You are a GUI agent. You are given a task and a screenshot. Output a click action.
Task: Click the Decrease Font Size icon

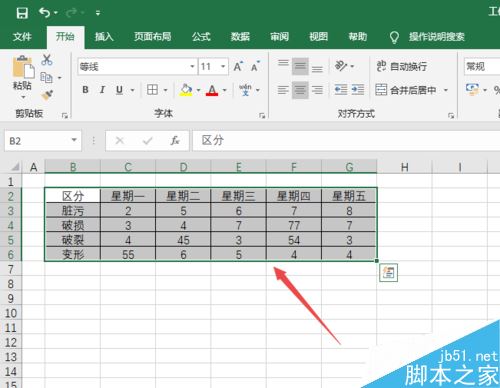click(255, 66)
